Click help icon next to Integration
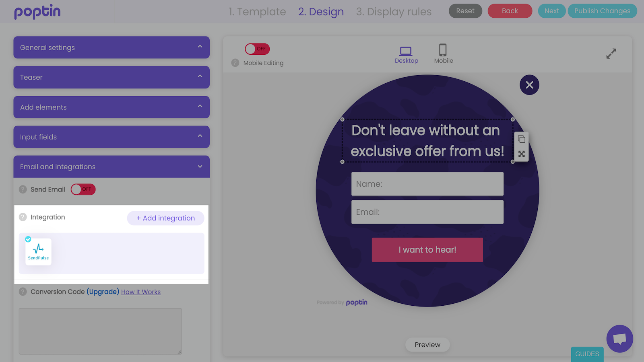The height and width of the screenshot is (362, 644). [x=23, y=217]
